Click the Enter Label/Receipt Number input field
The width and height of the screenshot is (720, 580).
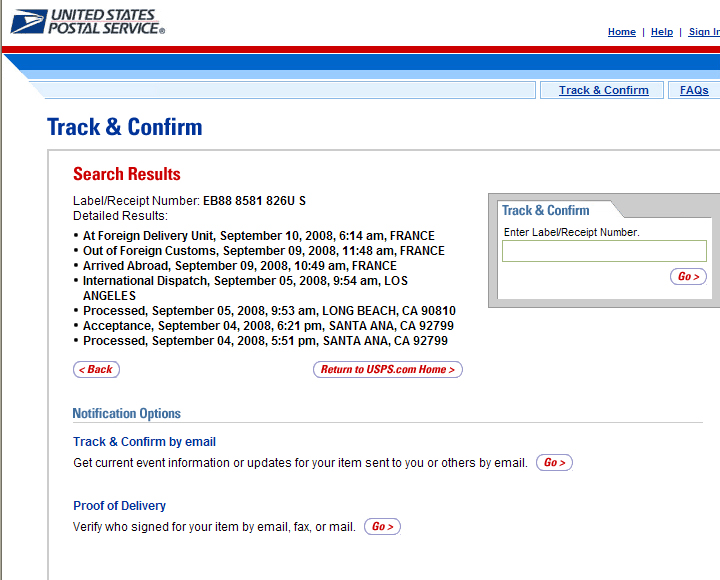604,251
